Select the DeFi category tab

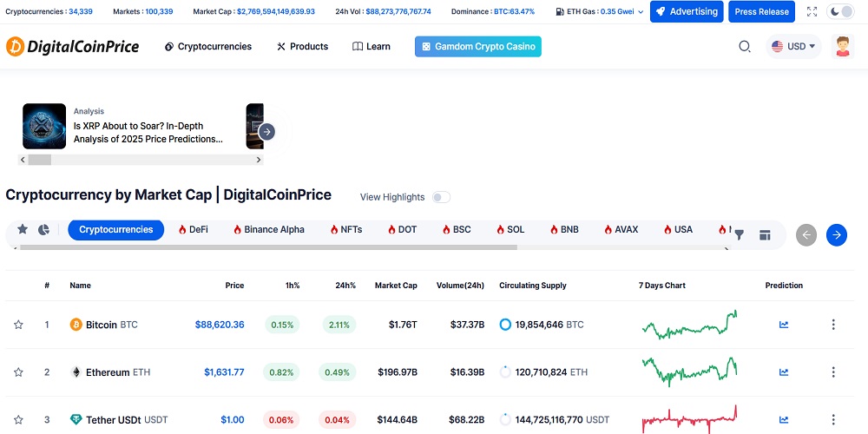coord(193,230)
